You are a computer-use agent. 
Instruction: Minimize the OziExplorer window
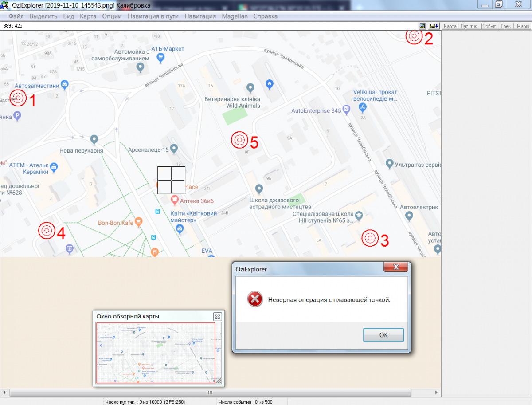pyautogui.click(x=485, y=4)
